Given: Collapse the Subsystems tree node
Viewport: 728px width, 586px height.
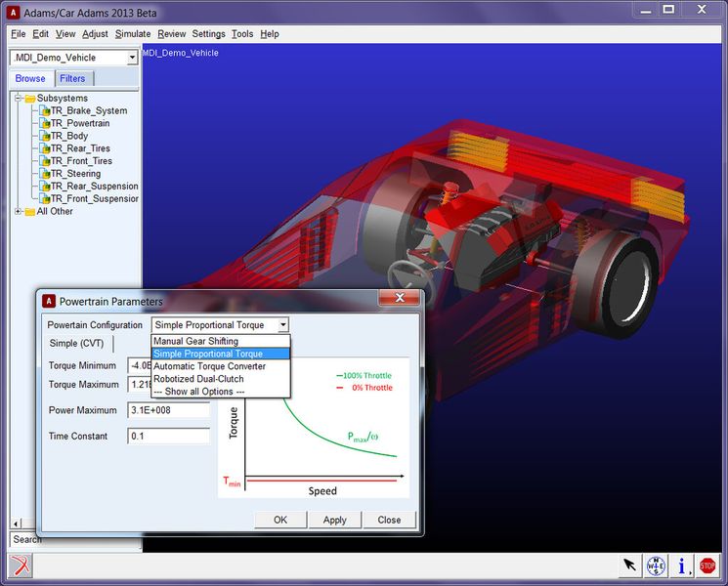Looking at the screenshot, I should point(18,98).
